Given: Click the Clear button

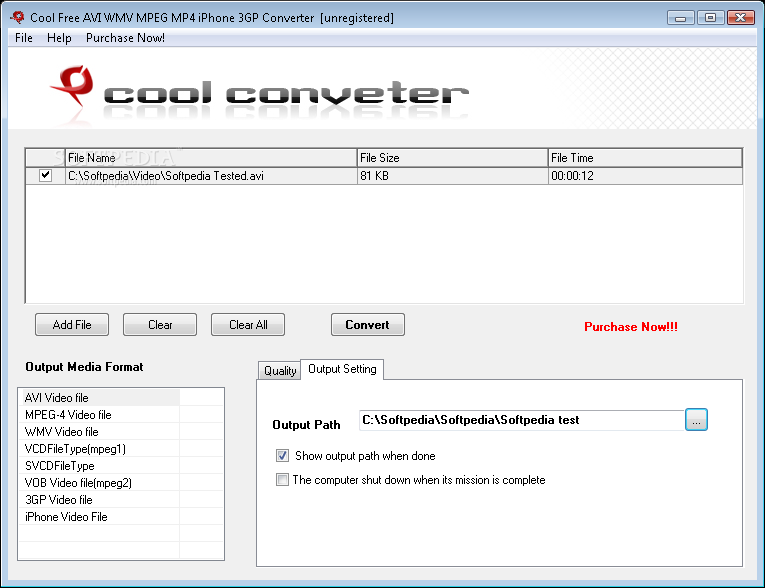Looking at the screenshot, I should pos(160,324).
